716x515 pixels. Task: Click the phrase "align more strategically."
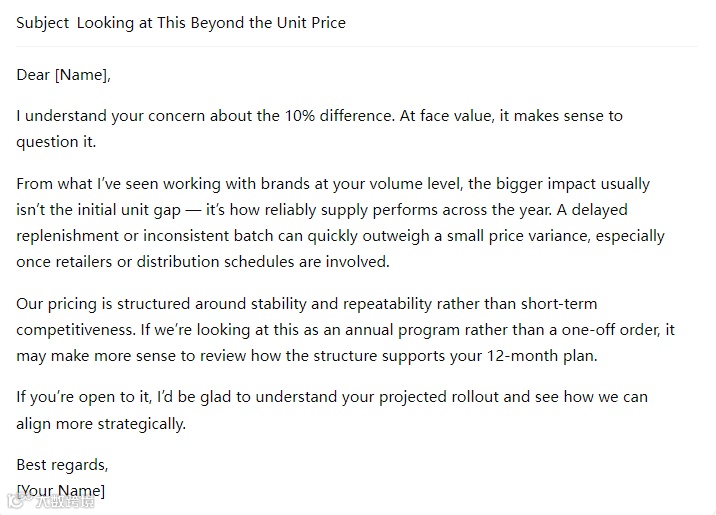(101, 423)
